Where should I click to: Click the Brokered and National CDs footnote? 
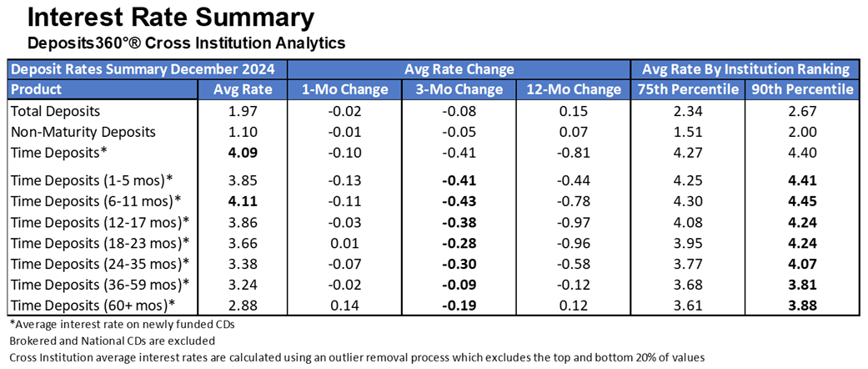tap(112, 341)
